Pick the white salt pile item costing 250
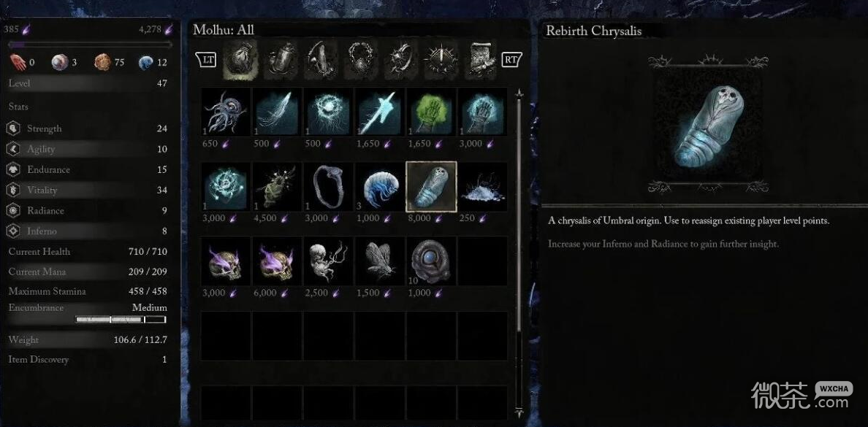The image size is (868, 427). 483,186
